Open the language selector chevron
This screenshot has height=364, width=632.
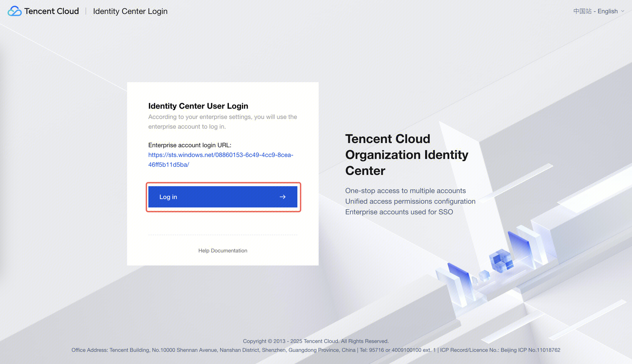pyautogui.click(x=623, y=11)
